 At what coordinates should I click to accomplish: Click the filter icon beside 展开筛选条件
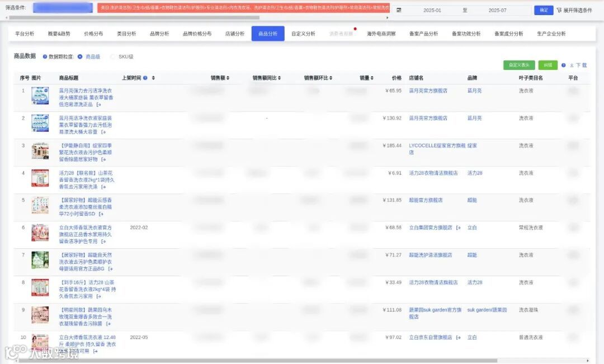[x=559, y=11]
